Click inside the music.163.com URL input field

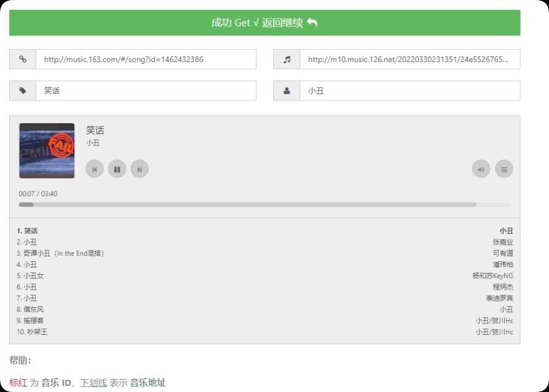147,59
